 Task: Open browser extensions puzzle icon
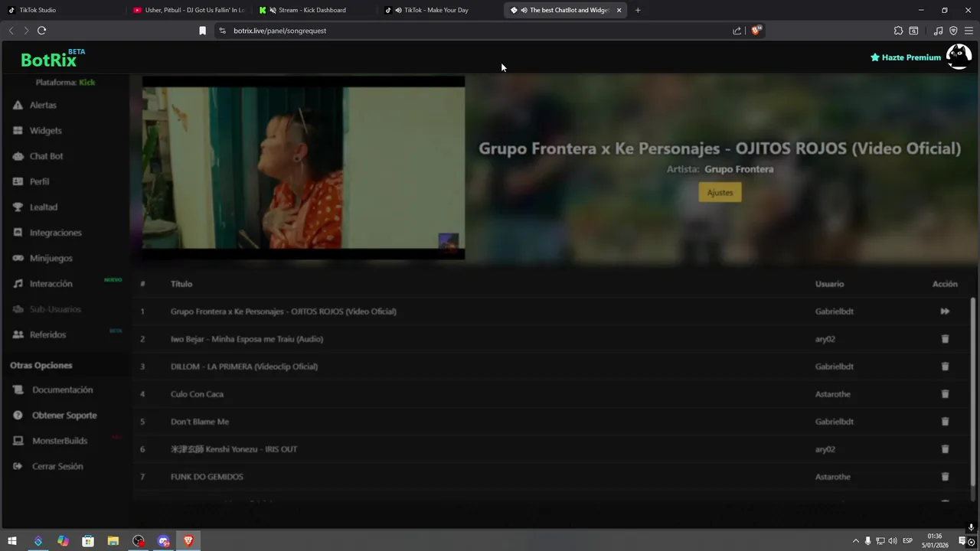[x=898, y=31]
